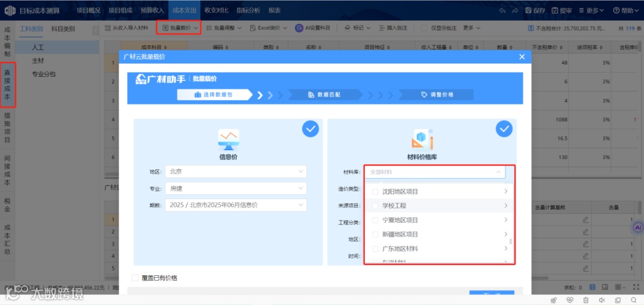
Task: Click the redo arrow in top bar
Action: [515, 10]
